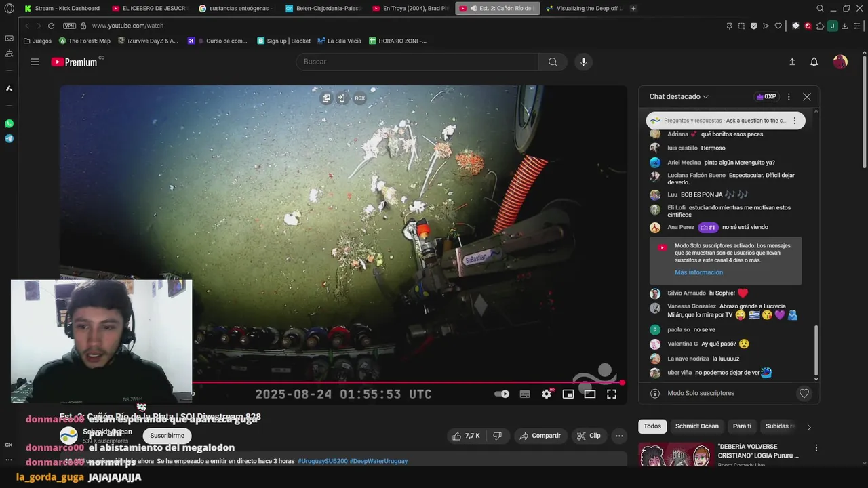Open Telegram in the Opera sidebar
Image resolution: width=868 pixels, height=488 pixels.
point(9,138)
